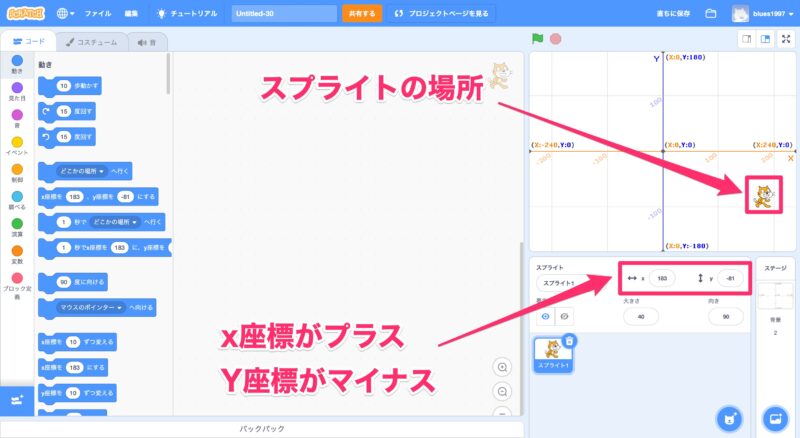800x438 pixels.
Task: Expand the マウスのポインター dropdown
Action: point(91,306)
